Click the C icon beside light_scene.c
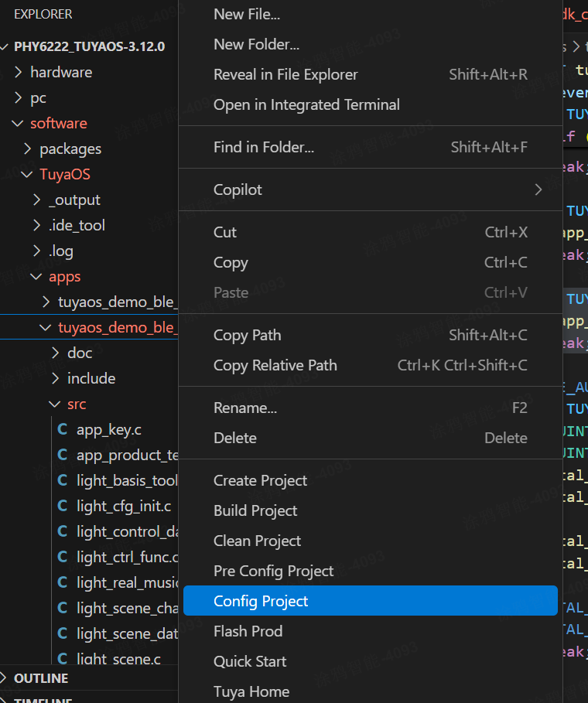The image size is (588, 703). point(63,660)
